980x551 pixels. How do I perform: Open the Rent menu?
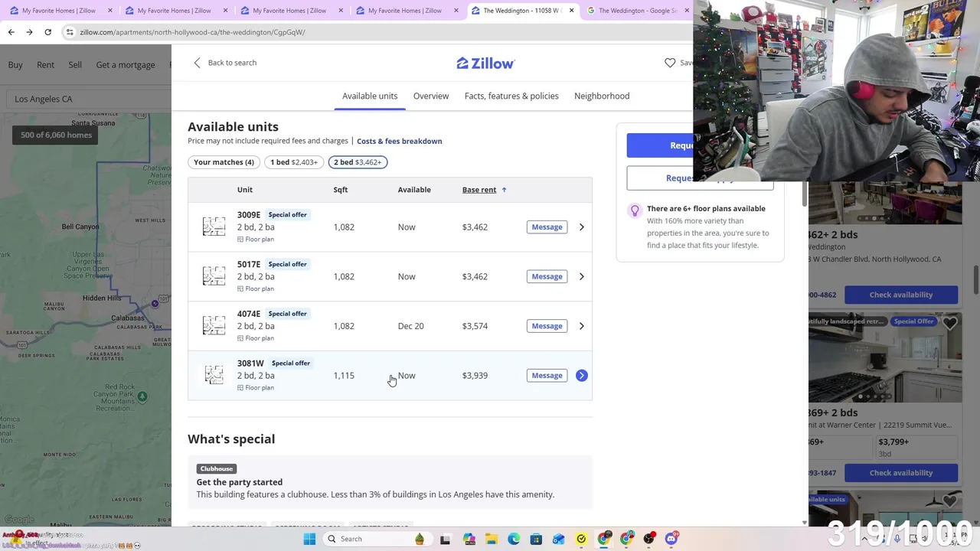pos(45,65)
